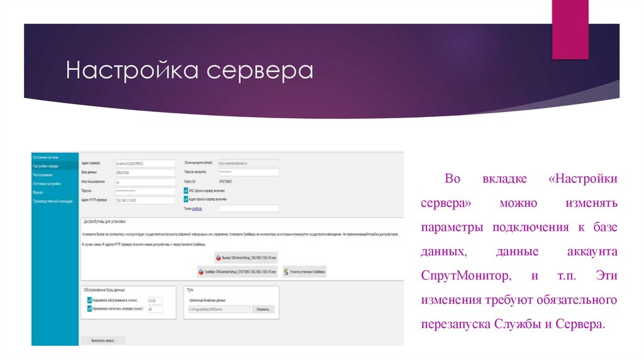Click the Хранилище бинарных данных path field
Image resolution: width=644 pixels, height=361 pixels.
click(219, 309)
